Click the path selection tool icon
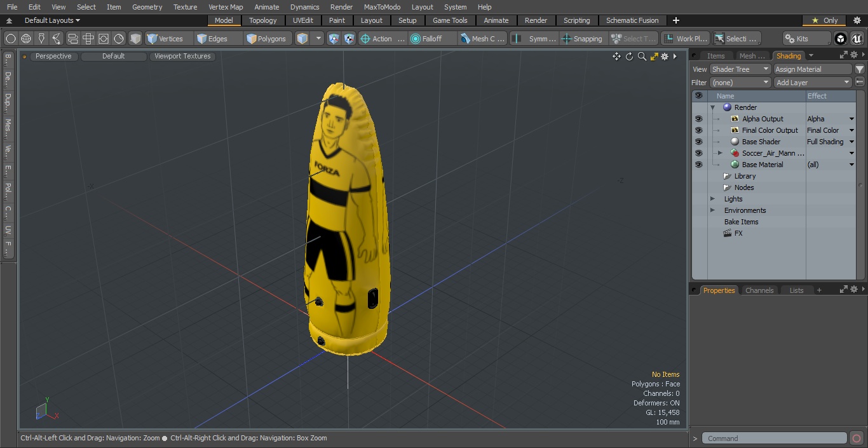Viewport: 868px width, 448px height. click(57, 39)
